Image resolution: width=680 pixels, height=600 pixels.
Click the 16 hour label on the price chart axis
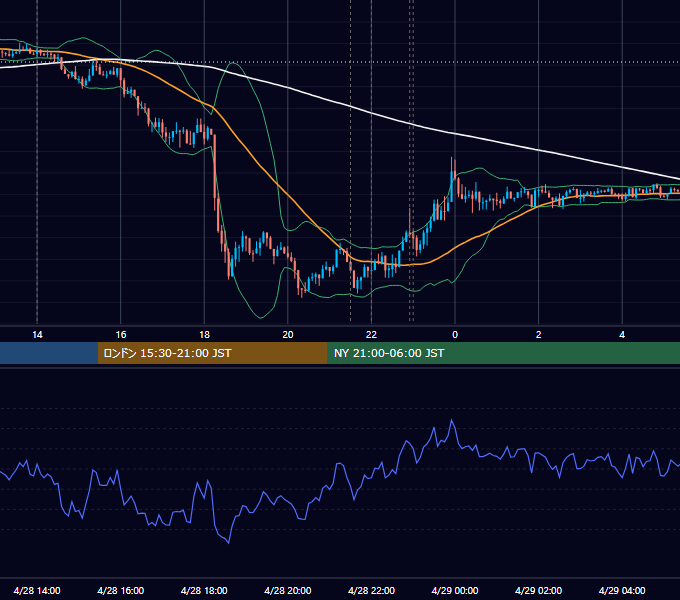pyautogui.click(x=121, y=335)
